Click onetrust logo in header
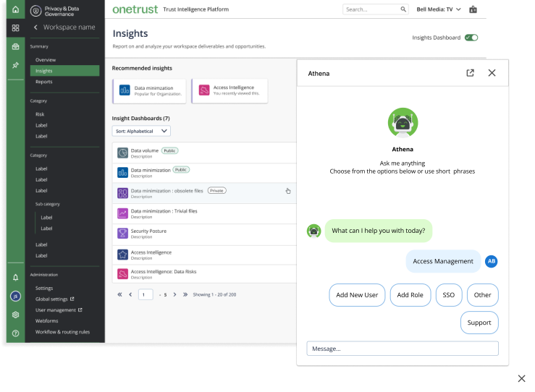The image size is (535, 392). click(135, 9)
